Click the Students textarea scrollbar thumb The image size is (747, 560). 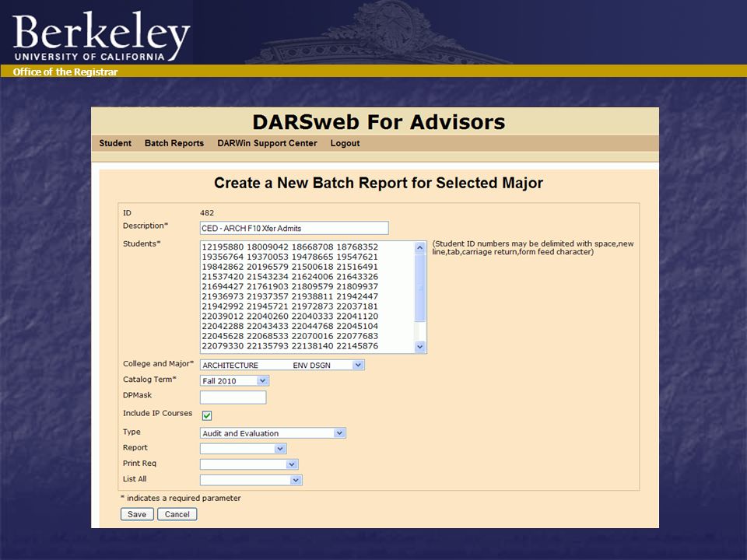coord(419,288)
